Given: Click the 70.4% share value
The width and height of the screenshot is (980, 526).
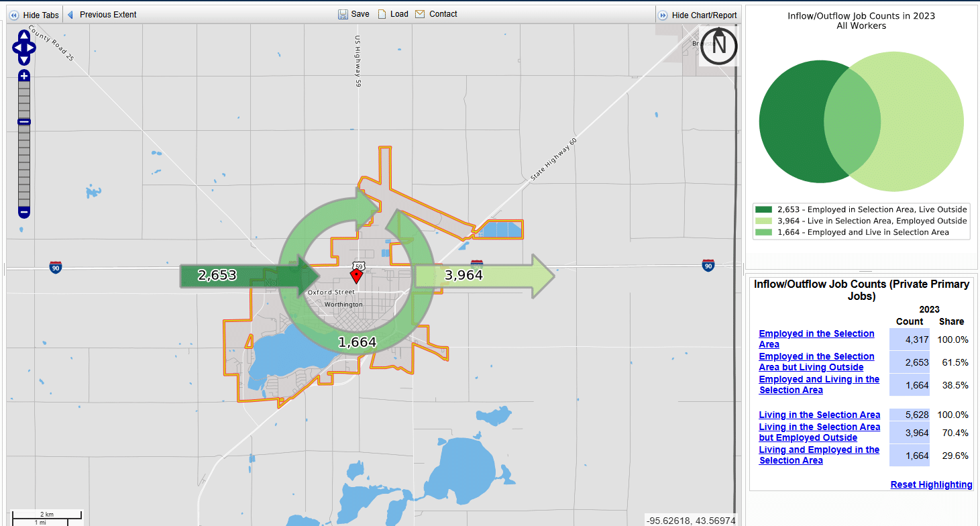Looking at the screenshot, I should click(x=955, y=433).
